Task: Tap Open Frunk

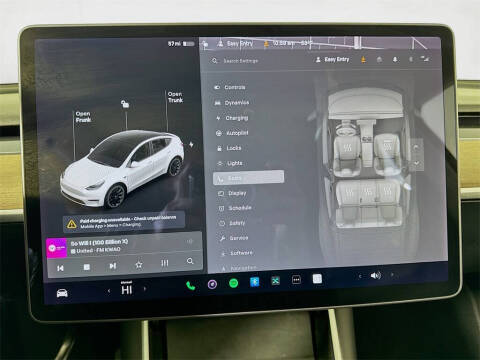Action: pos(83,117)
